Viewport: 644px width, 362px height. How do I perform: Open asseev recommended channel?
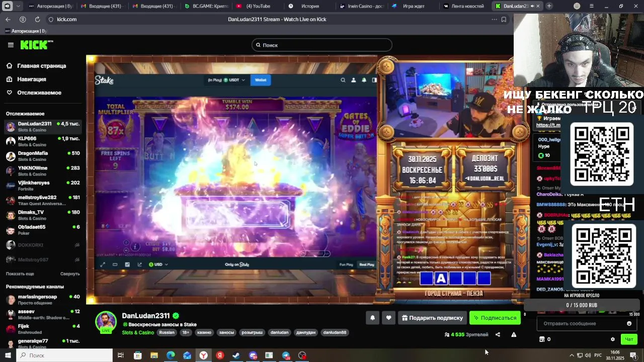tap(43, 314)
